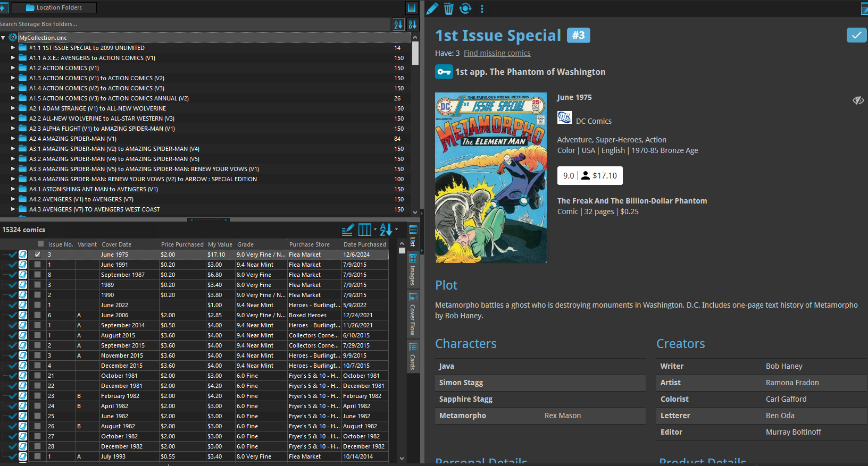
Task: Click the Edit comic pencil icon
Action: [x=432, y=9]
